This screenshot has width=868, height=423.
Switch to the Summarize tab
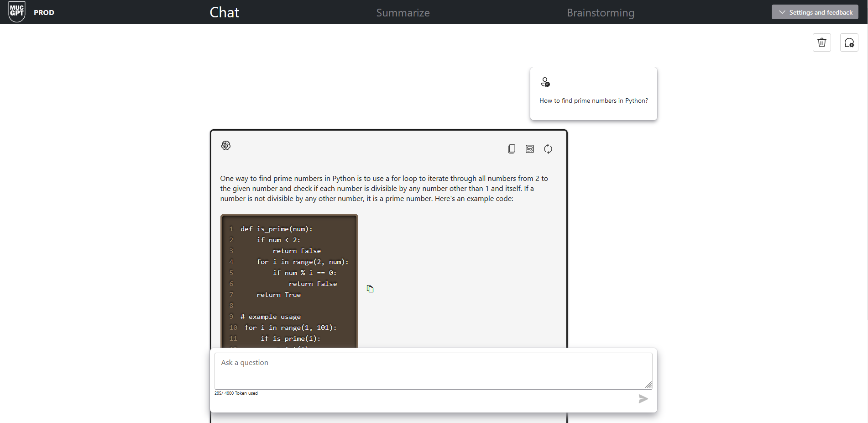point(403,13)
